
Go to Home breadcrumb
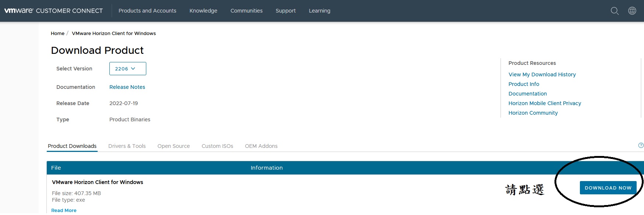pos(57,33)
